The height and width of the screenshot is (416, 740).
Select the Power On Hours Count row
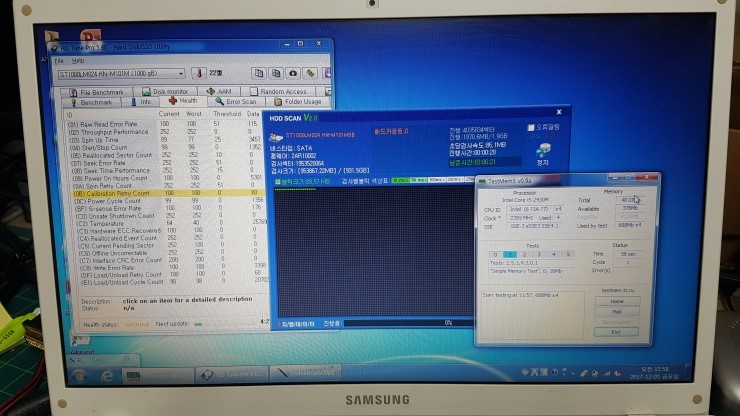point(168,178)
